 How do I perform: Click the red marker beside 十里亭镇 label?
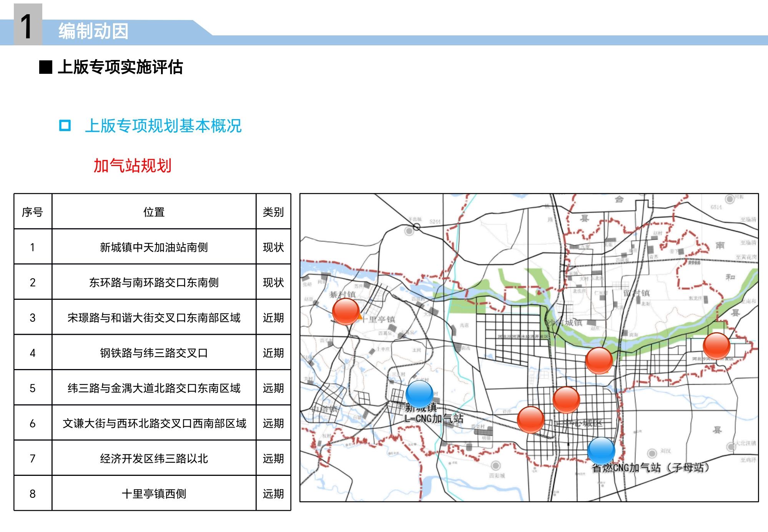click(x=346, y=311)
